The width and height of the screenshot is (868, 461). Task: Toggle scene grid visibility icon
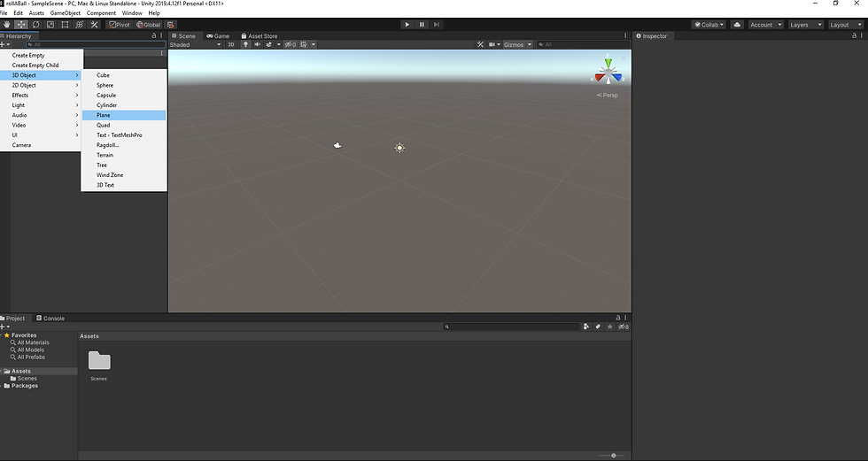[x=304, y=45]
